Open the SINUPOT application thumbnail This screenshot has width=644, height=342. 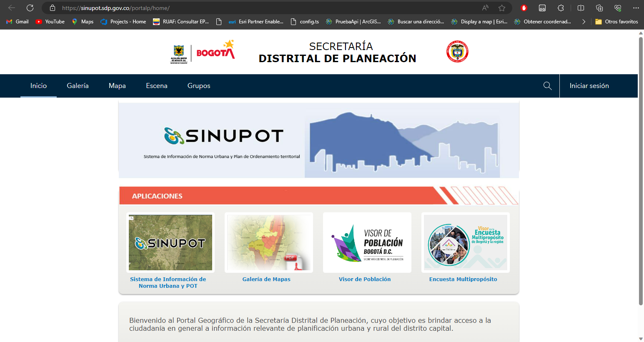pos(170,242)
